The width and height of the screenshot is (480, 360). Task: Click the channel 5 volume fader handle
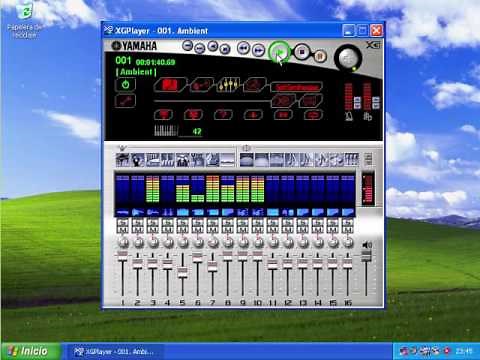click(182, 273)
